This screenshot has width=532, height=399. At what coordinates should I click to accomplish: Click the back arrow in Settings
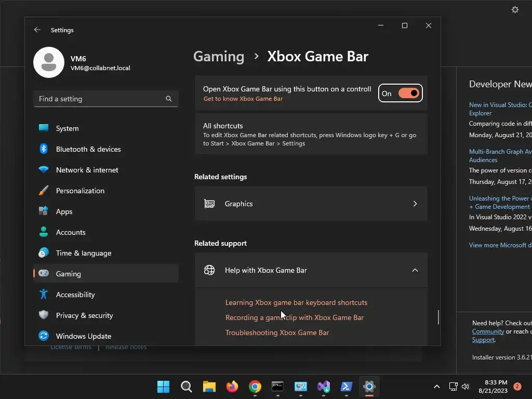[37, 30]
